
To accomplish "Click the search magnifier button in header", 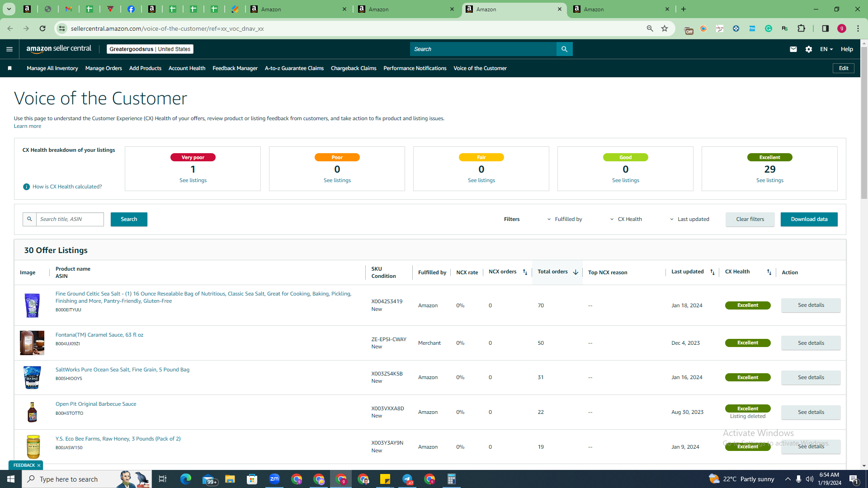I will coord(564,49).
